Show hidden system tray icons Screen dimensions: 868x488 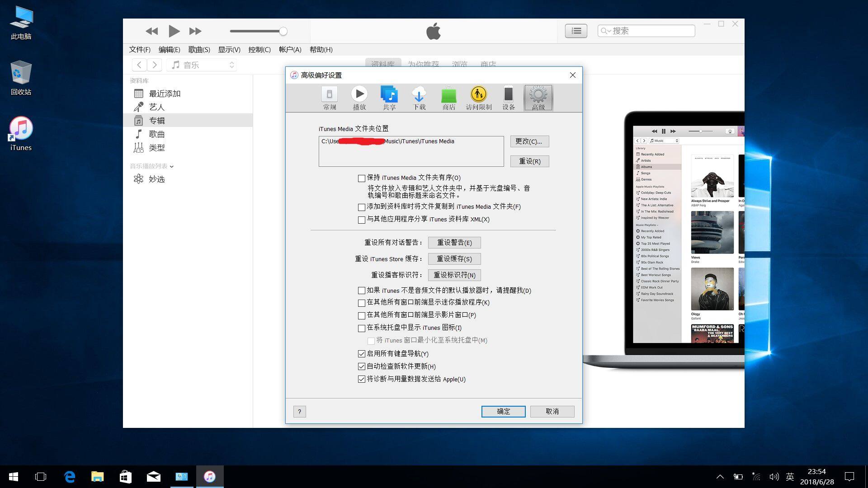(x=720, y=477)
